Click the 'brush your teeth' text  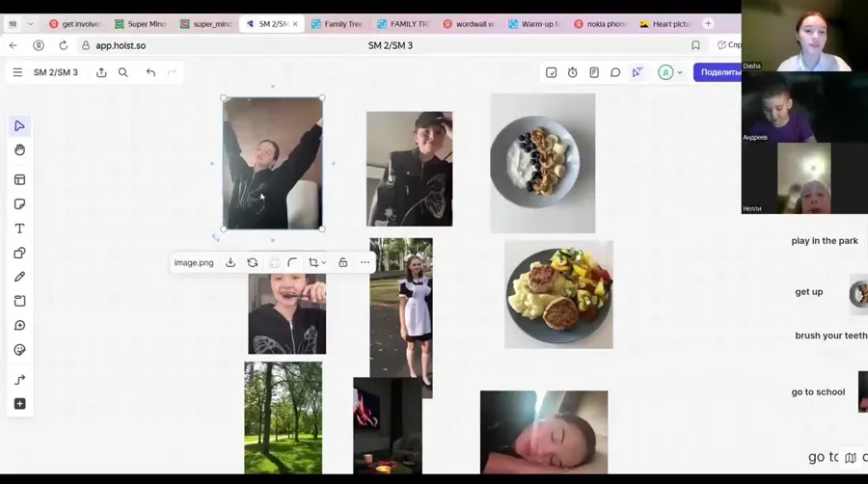point(831,336)
